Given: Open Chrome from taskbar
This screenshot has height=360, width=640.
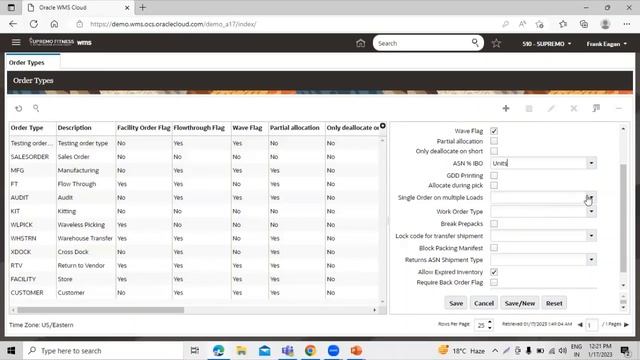Looking at the screenshot, I should (x=310, y=351).
